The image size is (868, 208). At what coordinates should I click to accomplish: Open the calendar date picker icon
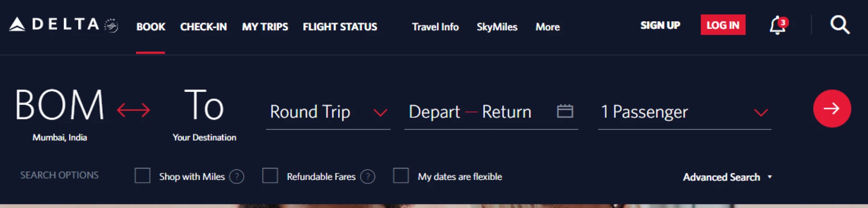565,111
